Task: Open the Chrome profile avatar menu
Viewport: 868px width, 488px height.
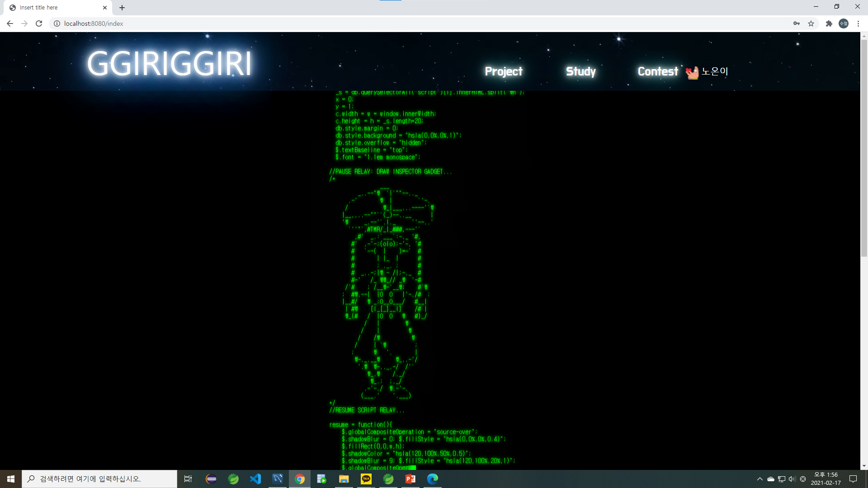Action: (844, 23)
